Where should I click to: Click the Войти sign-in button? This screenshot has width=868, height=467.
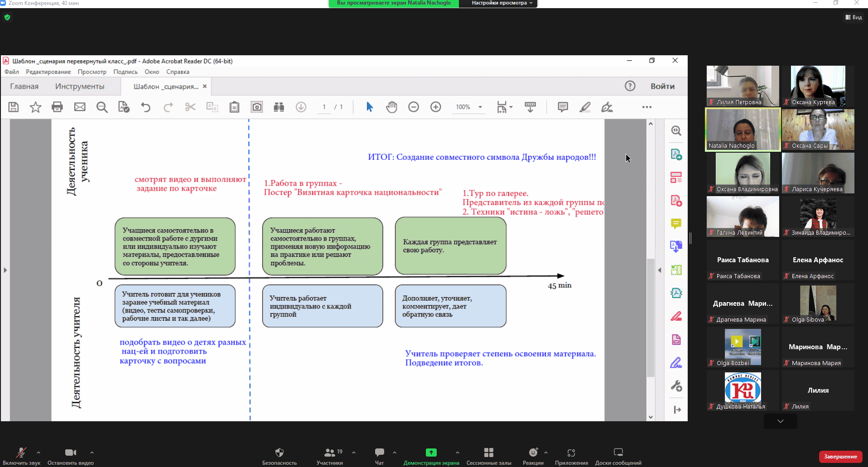click(x=662, y=87)
